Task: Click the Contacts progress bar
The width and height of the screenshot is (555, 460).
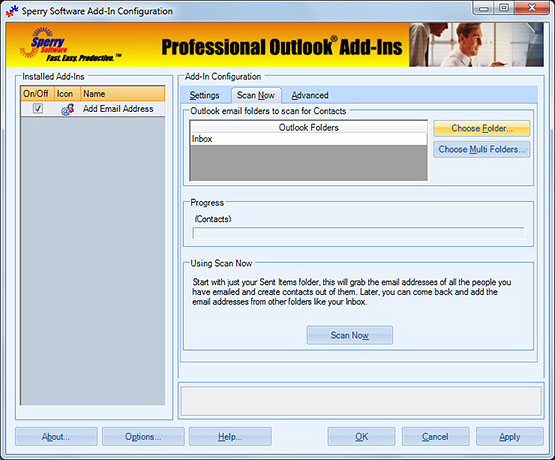Action: click(358, 233)
